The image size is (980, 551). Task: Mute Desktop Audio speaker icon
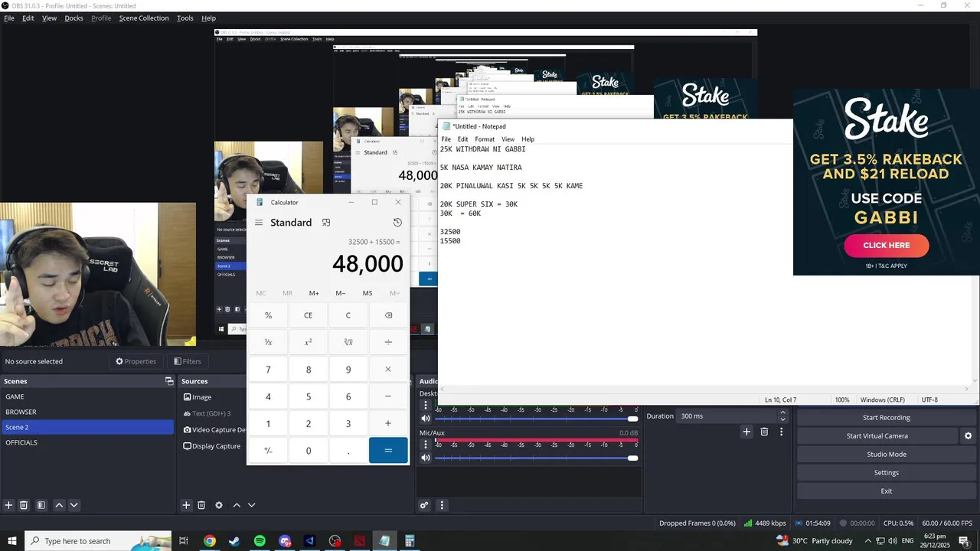point(426,418)
